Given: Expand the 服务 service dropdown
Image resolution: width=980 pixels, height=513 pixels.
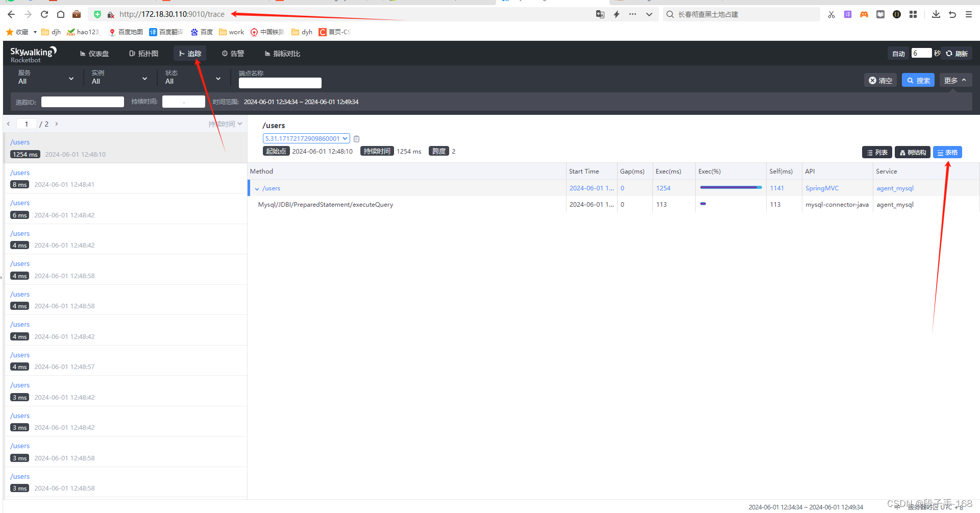Looking at the screenshot, I should [x=46, y=78].
